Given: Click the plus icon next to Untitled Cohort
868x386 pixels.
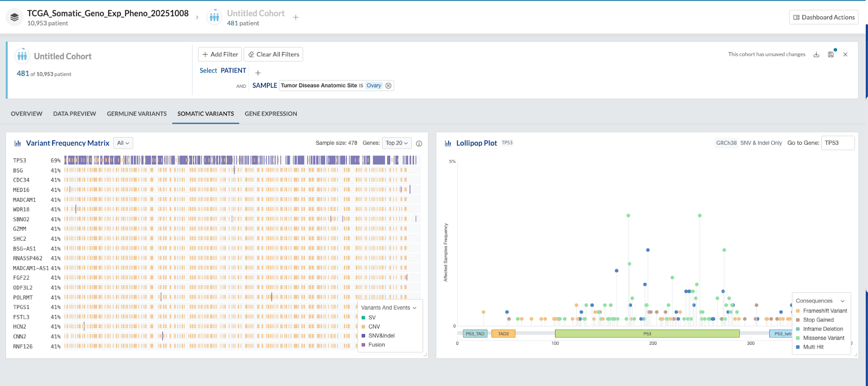Looking at the screenshot, I should coord(296,17).
